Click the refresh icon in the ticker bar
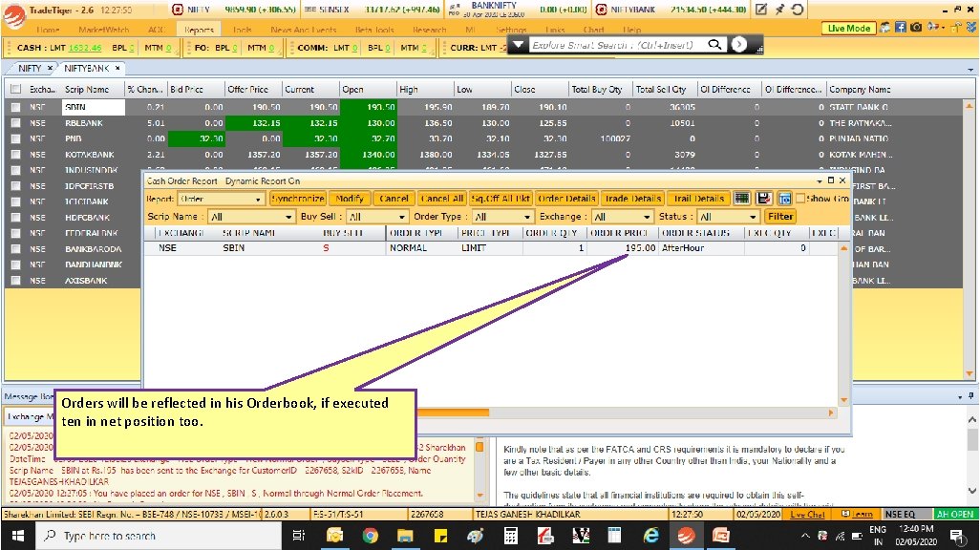The image size is (980, 550). pyautogui.click(x=798, y=10)
